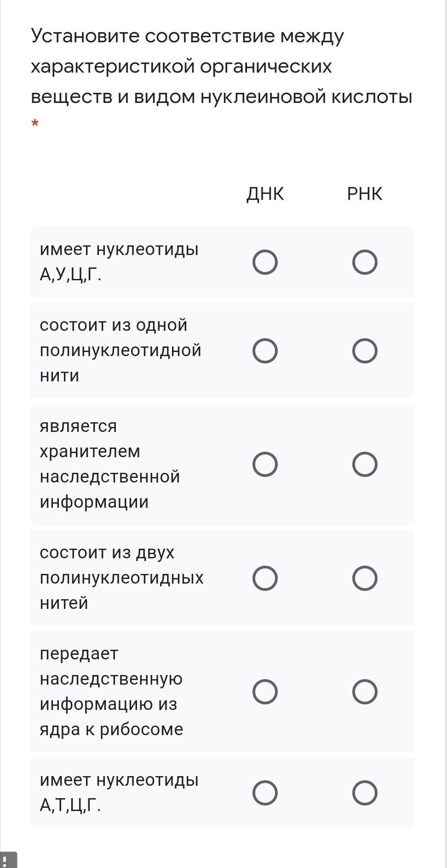Choose РНК for 'состоит из одной полинуклеотидной нити'

365,351
